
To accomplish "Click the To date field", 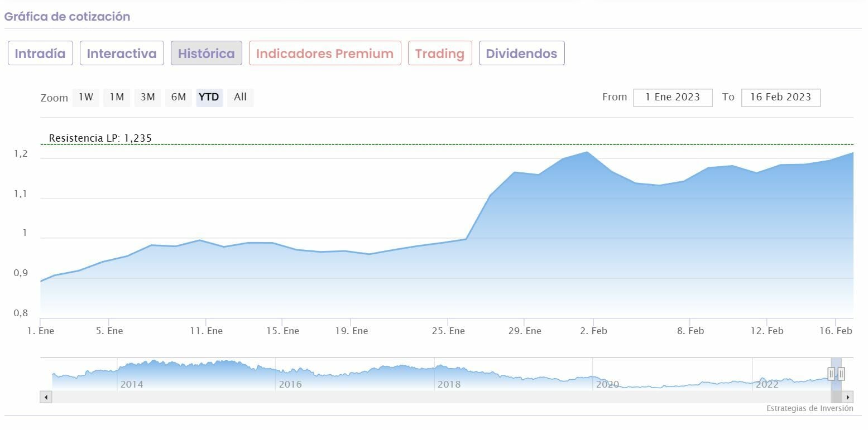I will coord(780,97).
